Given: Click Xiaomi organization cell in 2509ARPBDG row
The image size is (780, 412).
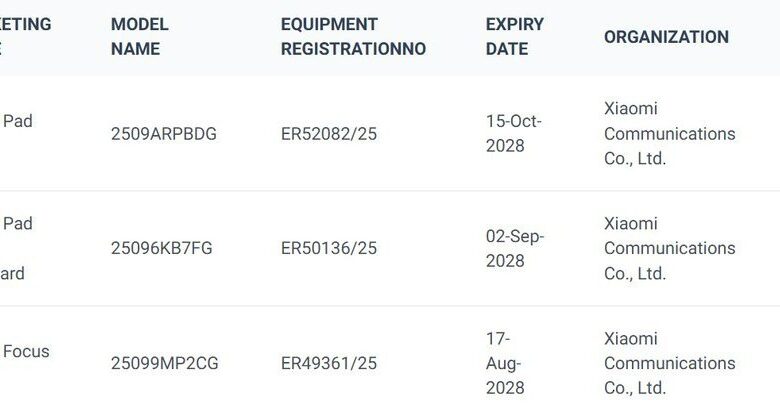Looking at the screenshot, I should (x=669, y=134).
